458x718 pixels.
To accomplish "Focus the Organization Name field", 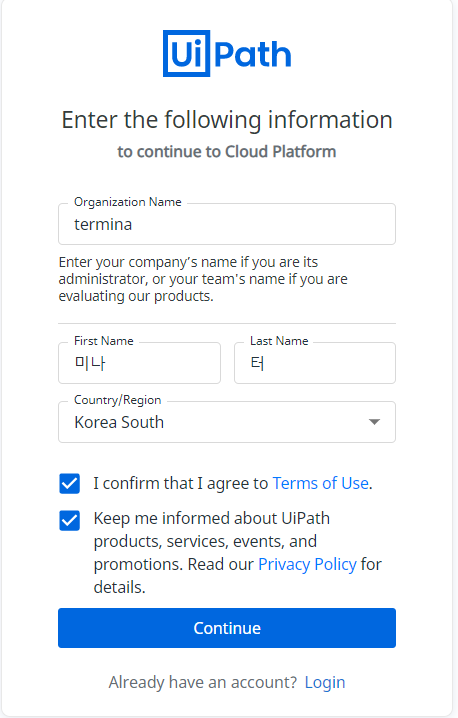I will pos(227,224).
